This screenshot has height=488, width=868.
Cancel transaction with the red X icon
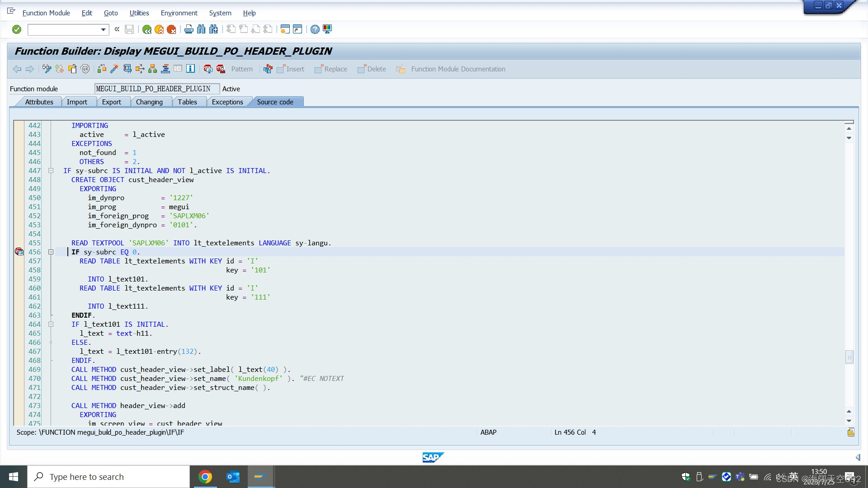[x=171, y=29]
